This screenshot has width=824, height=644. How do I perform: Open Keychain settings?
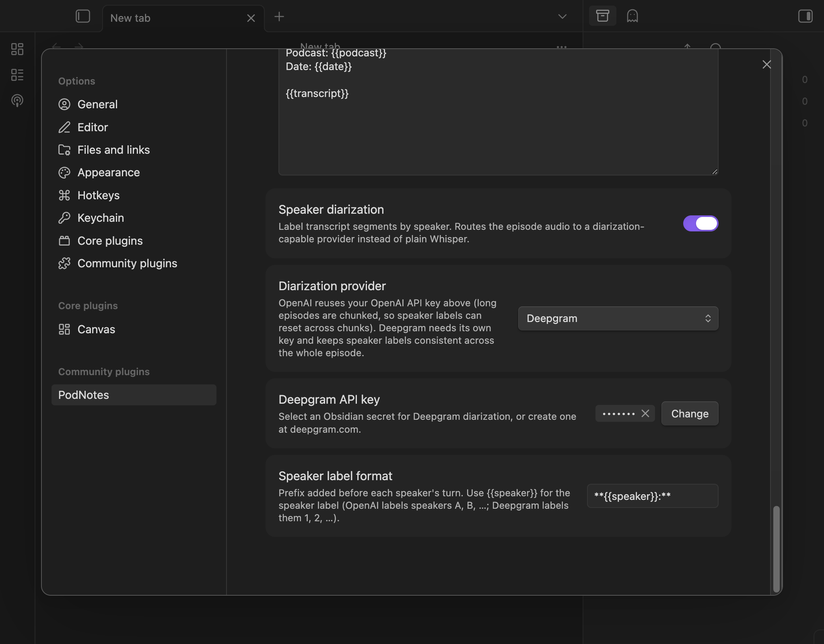pos(134,218)
